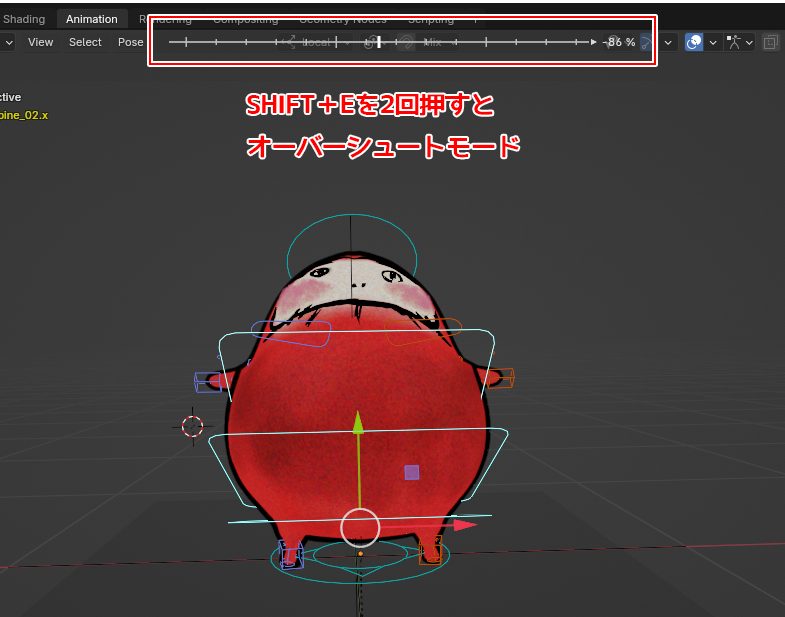The width and height of the screenshot is (785, 617).
Task: Switch to the Shading workspace tab
Action: tap(24, 19)
